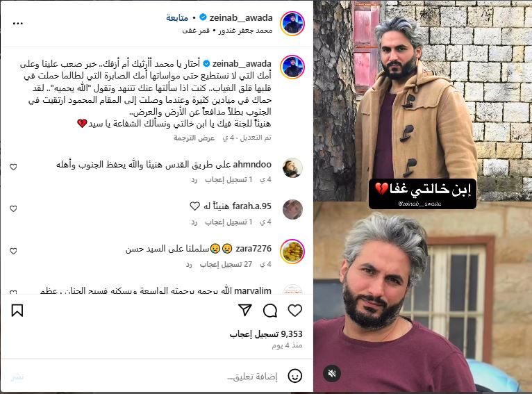Screen dimensions: 532x394
Task: Open the zara7276 profile avatar
Action: [292, 252]
